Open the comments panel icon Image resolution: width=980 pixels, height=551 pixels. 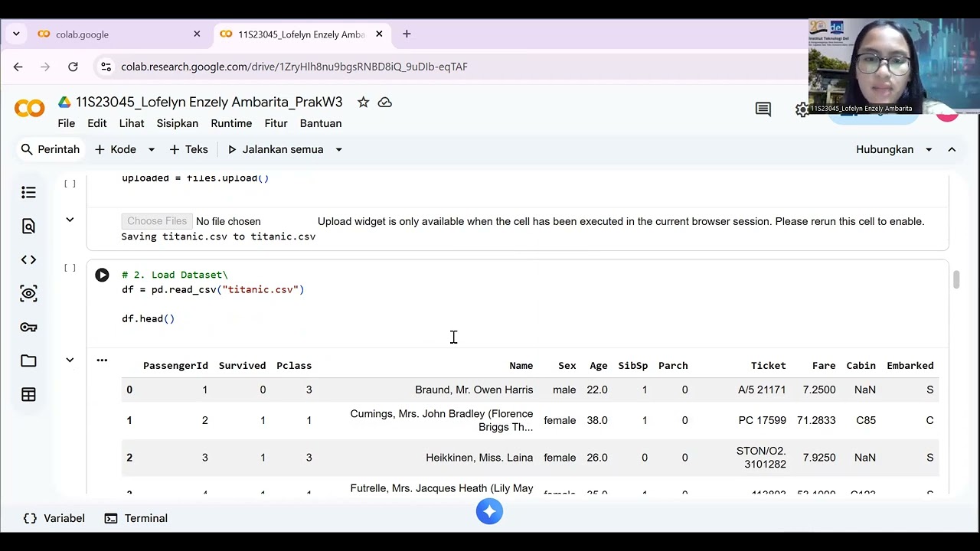[x=763, y=109]
